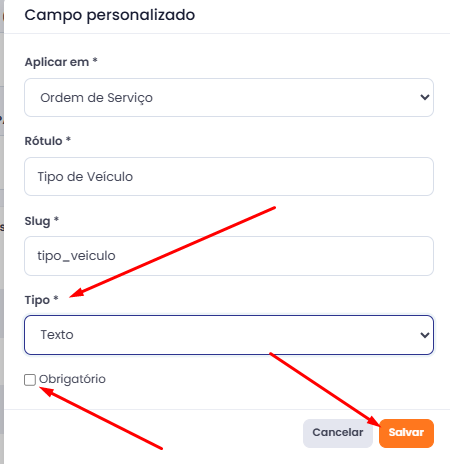
Task: Open the Aplicar em dropdown
Action: click(x=229, y=98)
